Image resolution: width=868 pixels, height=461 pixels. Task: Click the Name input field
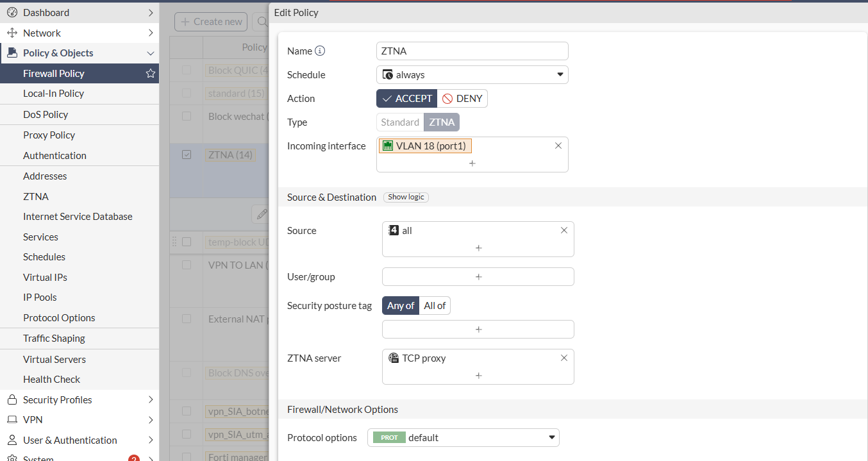click(x=472, y=51)
